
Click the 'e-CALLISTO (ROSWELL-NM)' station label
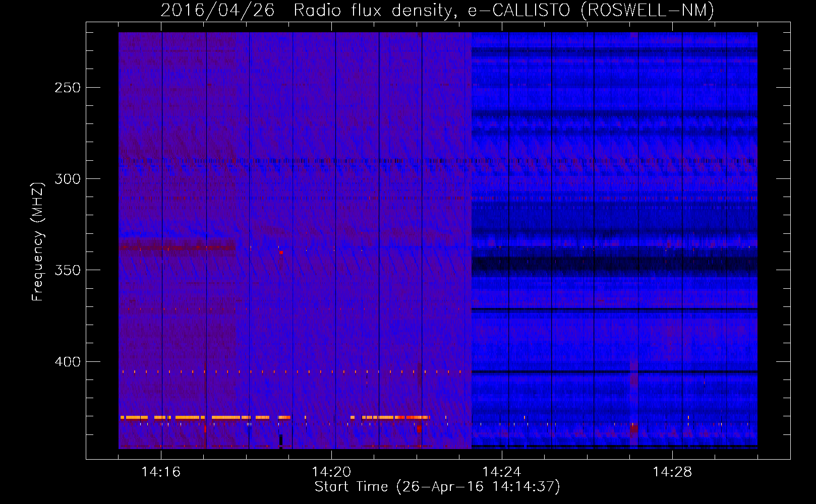point(591,11)
